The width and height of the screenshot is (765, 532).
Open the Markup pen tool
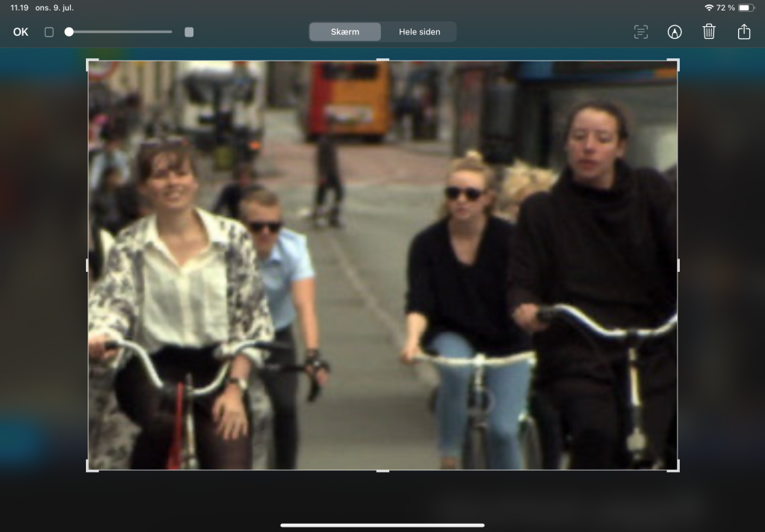pyautogui.click(x=675, y=32)
